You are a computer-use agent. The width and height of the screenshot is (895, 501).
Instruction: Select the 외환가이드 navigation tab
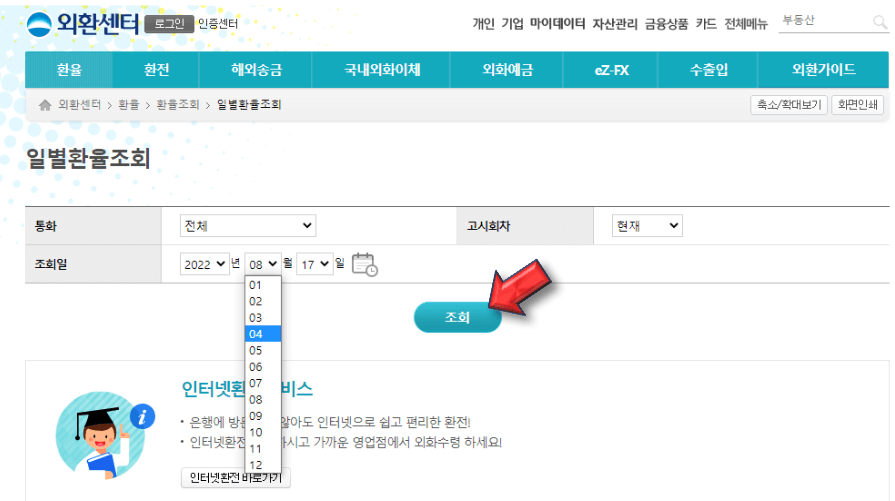click(x=823, y=70)
